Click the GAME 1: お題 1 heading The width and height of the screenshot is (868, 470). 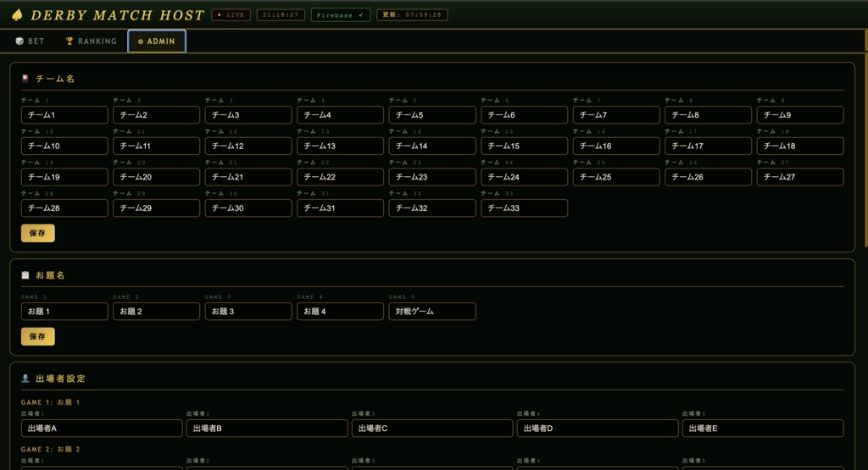50,402
